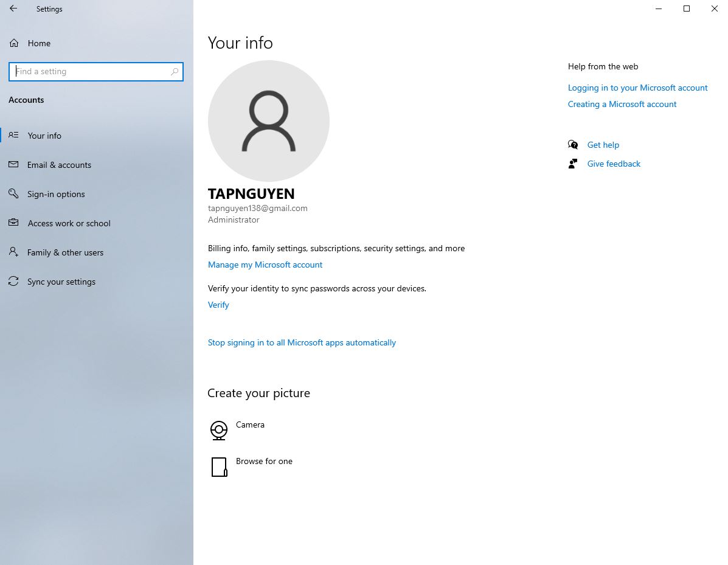The height and width of the screenshot is (565, 728).
Task: Go to Family & other users
Action: (x=65, y=252)
